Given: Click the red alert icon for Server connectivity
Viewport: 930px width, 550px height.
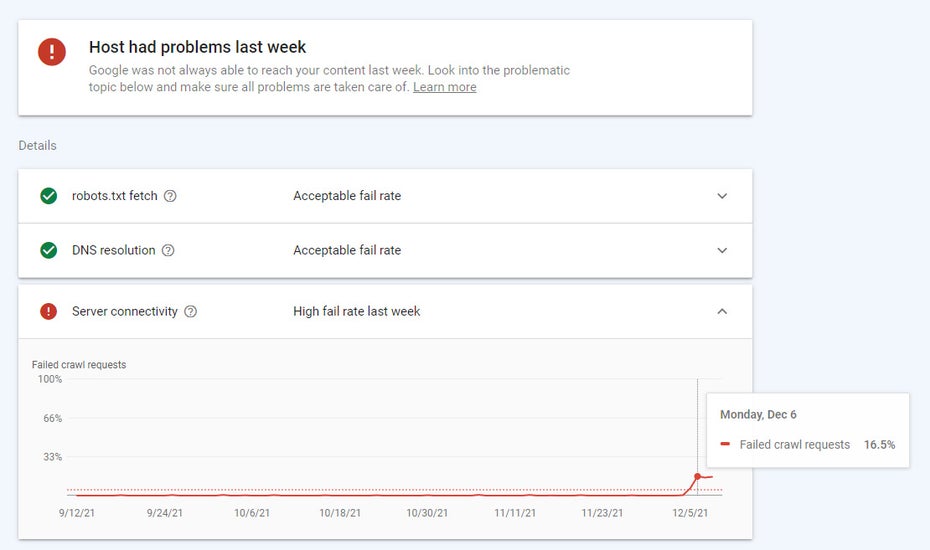Looking at the screenshot, I should tap(48, 312).
